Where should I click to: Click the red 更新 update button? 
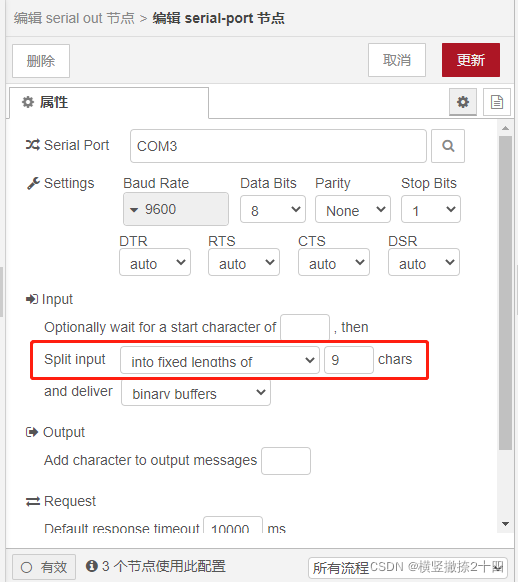click(471, 60)
